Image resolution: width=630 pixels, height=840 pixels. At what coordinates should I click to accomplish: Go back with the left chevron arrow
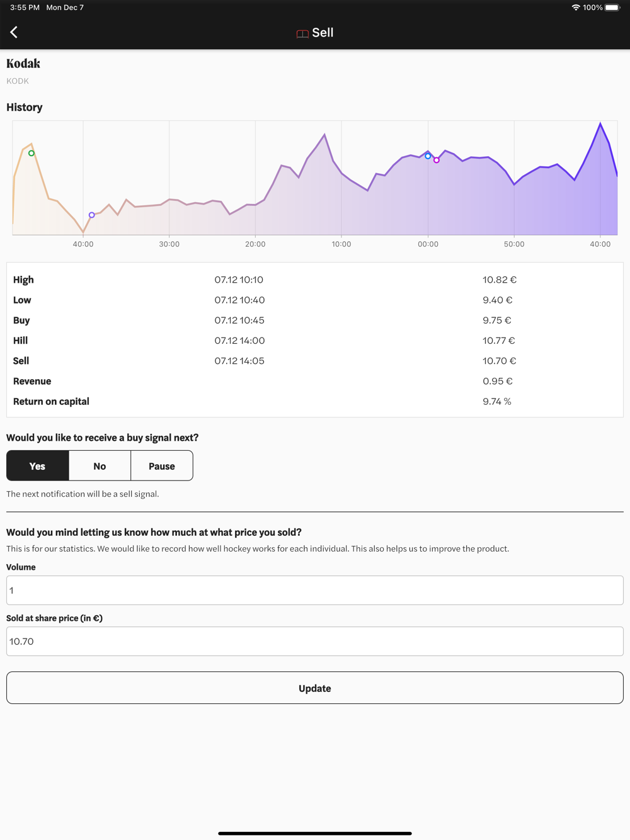point(14,32)
